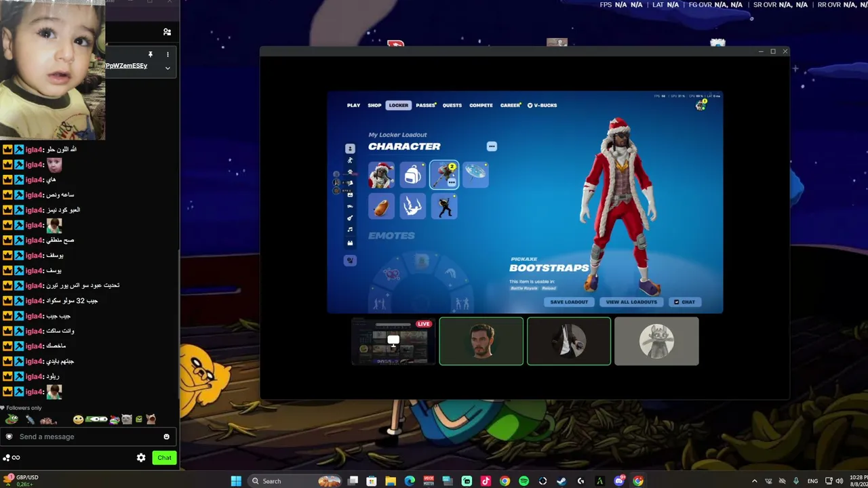This screenshot has height=488, width=868.
Task: Open chat settings gear icon
Action: 141,457
